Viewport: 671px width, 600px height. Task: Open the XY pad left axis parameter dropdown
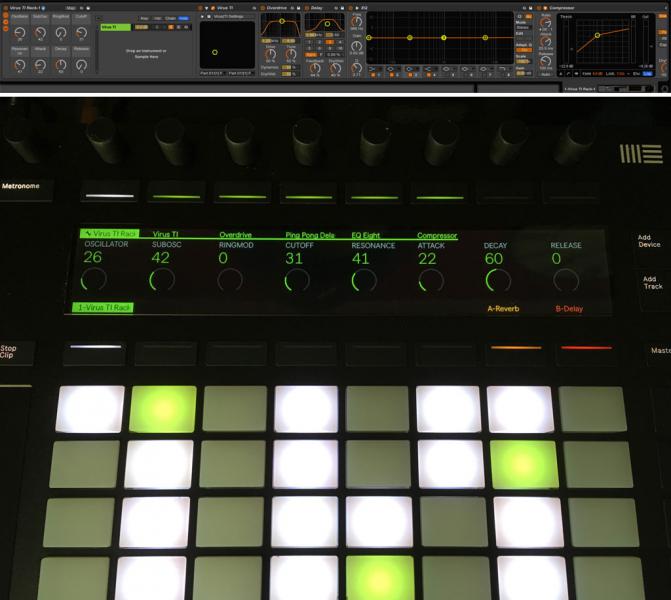212,73
